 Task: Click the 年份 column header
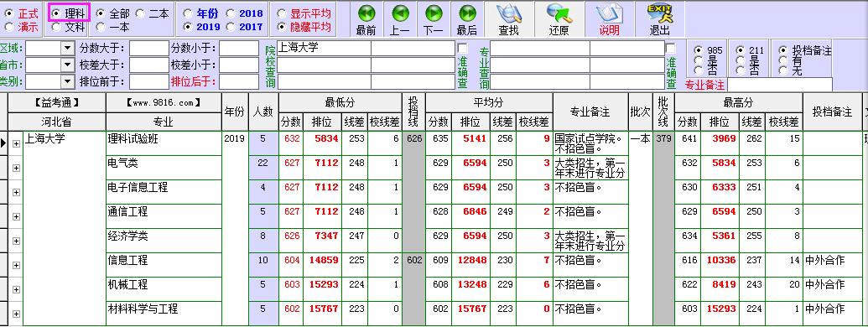(x=235, y=112)
